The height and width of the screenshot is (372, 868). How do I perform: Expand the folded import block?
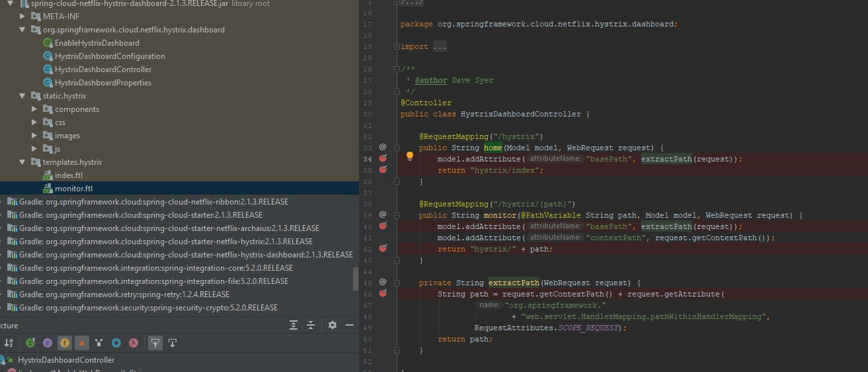coord(396,46)
